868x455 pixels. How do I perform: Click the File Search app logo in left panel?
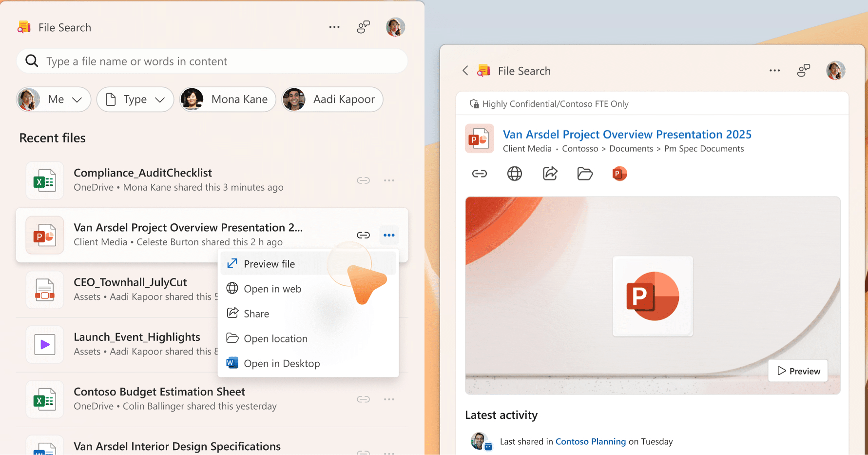click(x=24, y=27)
